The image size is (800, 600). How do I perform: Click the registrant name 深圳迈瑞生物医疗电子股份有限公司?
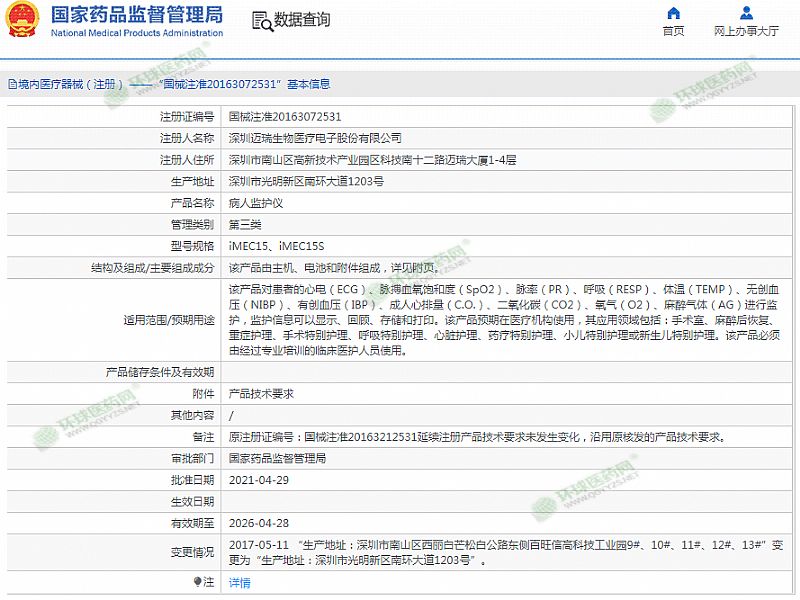(x=315, y=138)
